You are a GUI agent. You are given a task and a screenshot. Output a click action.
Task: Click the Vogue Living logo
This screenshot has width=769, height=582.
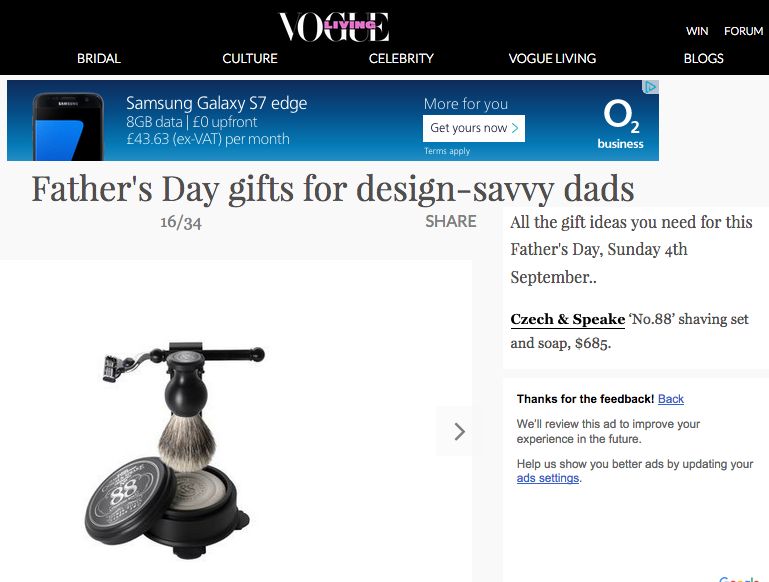(x=333, y=26)
